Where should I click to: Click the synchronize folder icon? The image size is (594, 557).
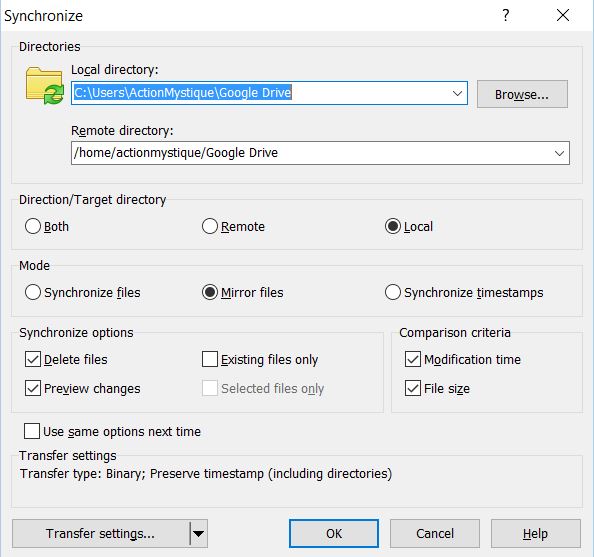point(44,86)
